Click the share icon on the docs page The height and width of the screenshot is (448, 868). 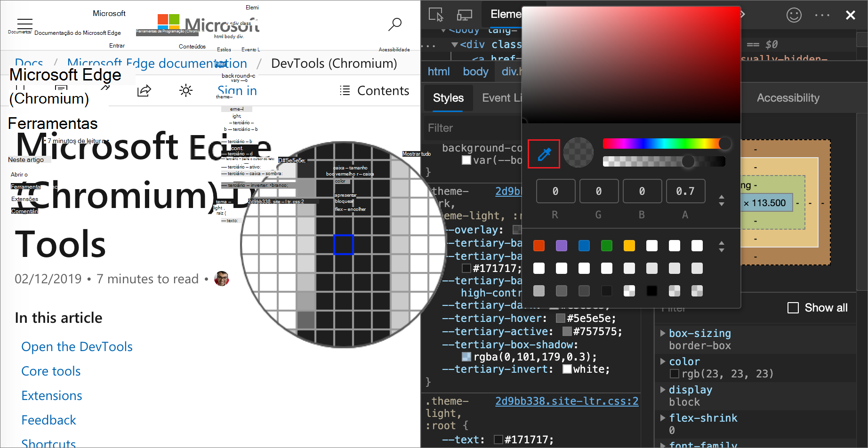[x=144, y=90]
